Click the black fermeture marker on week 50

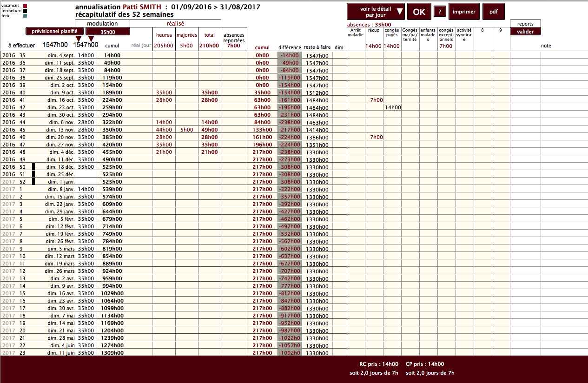click(x=33, y=167)
